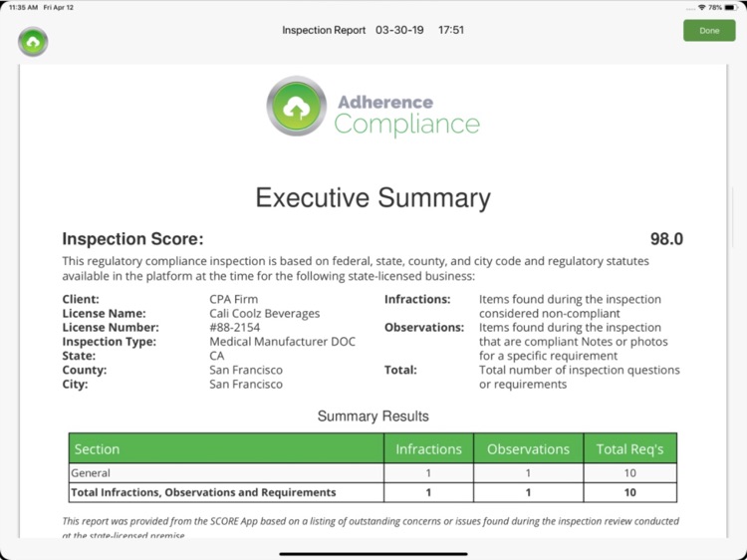Click the License Number: field label
The width and height of the screenshot is (747, 560).
[x=111, y=328]
